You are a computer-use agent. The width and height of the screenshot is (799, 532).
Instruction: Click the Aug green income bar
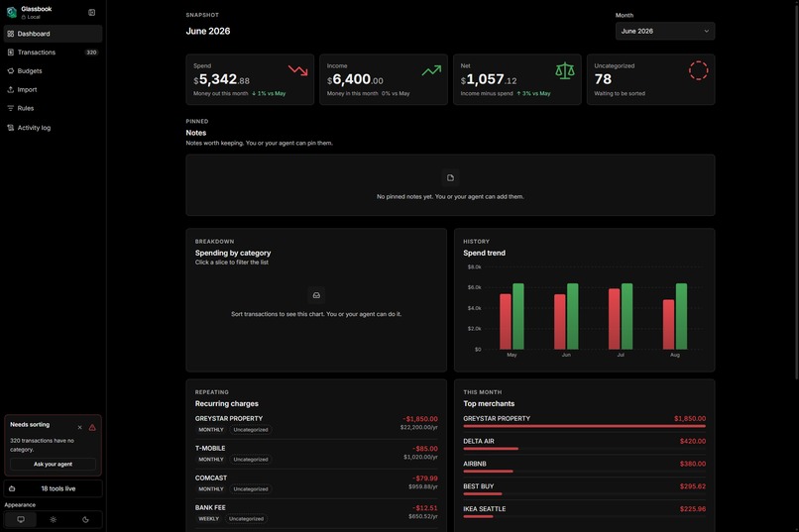coord(681,316)
